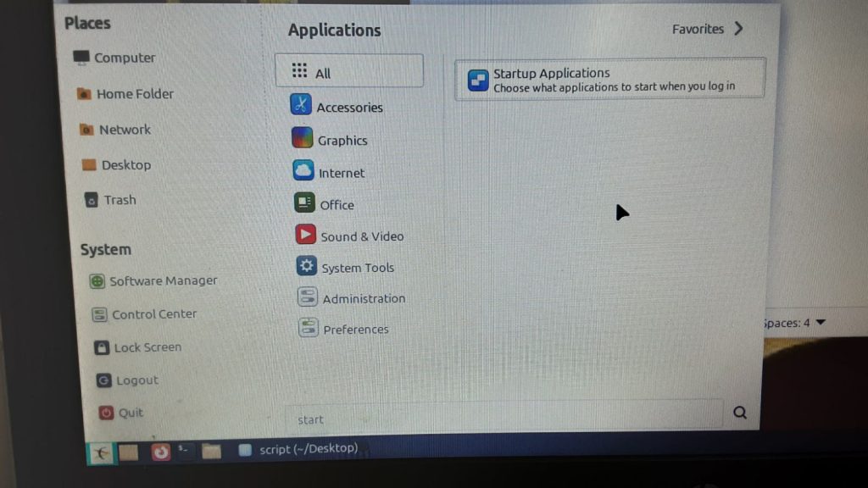Focus the menu search field
The image size is (868, 488).
(504, 418)
